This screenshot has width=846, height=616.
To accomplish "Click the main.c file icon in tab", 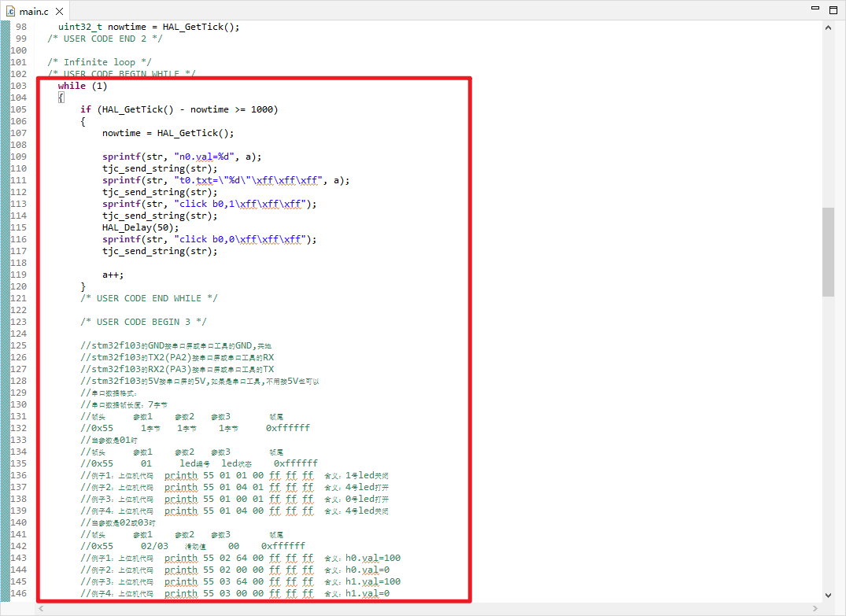I will point(10,11).
